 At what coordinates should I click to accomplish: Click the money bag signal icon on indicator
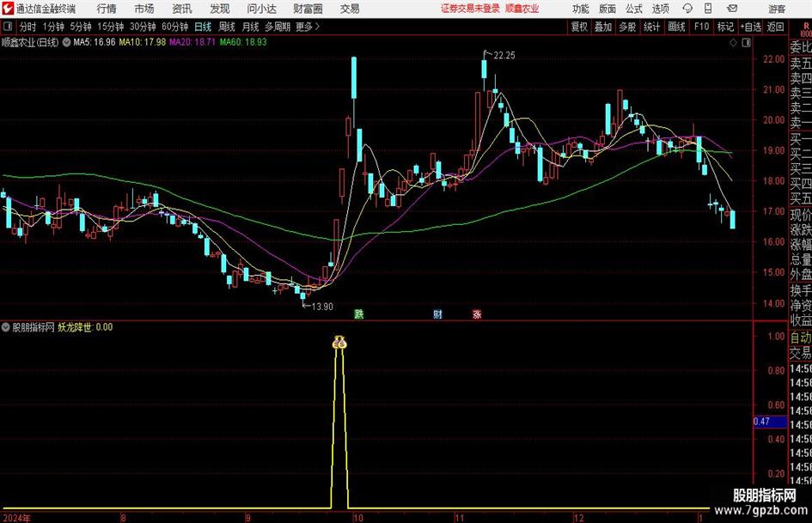339,343
